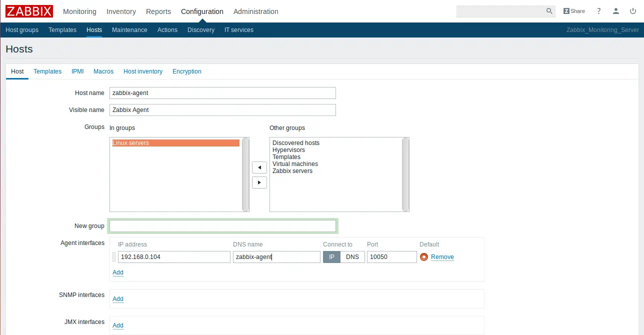Go to IT services submenu
644x335 pixels.
coord(239,30)
